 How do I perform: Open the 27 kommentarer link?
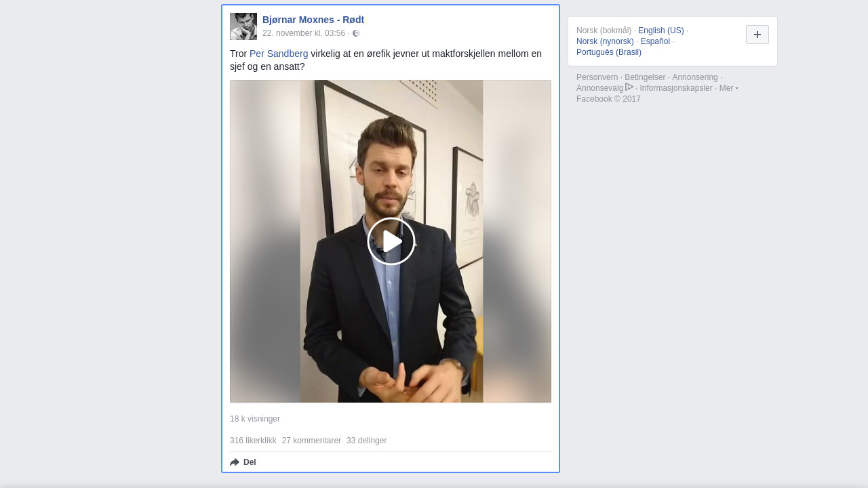pyautogui.click(x=311, y=441)
